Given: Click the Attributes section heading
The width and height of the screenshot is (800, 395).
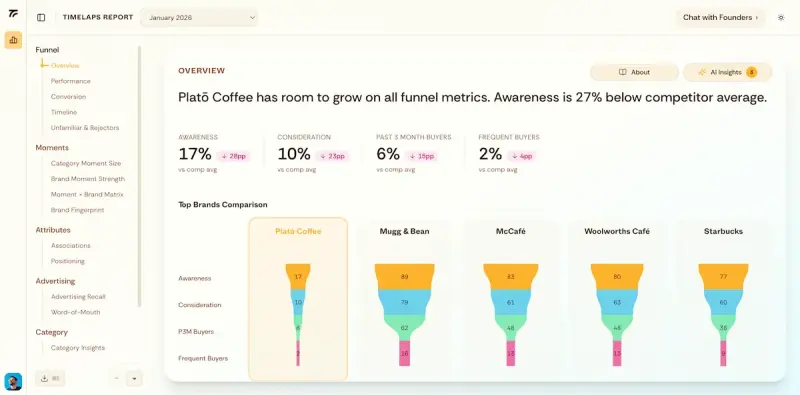Looking at the screenshot, I should [53, 230].
